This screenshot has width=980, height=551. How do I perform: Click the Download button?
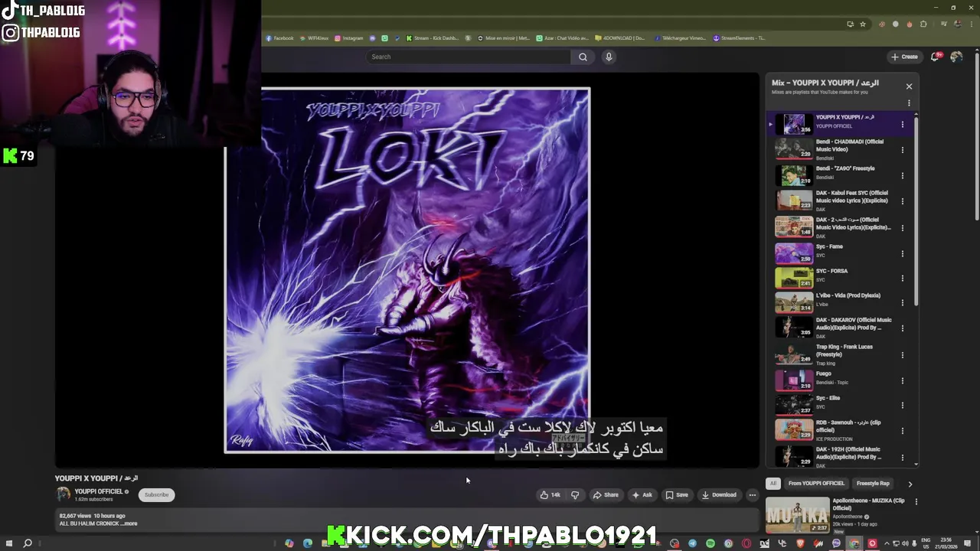[719, 494]
